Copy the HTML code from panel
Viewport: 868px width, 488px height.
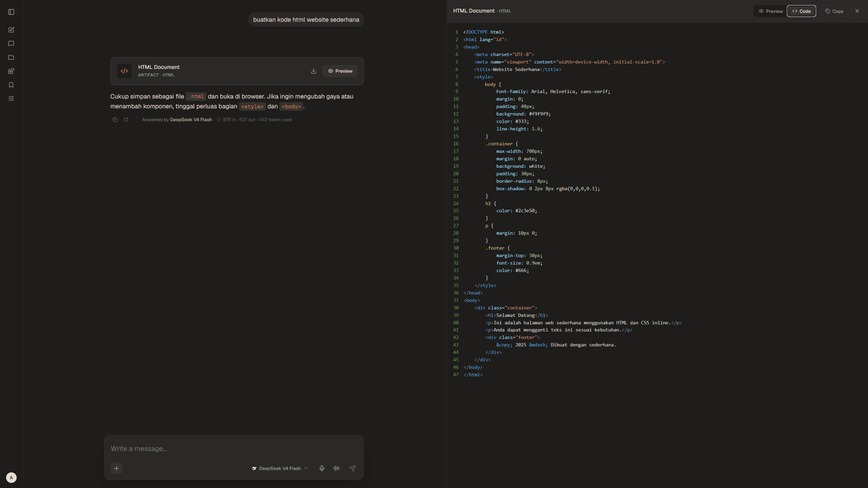[834, 11]
